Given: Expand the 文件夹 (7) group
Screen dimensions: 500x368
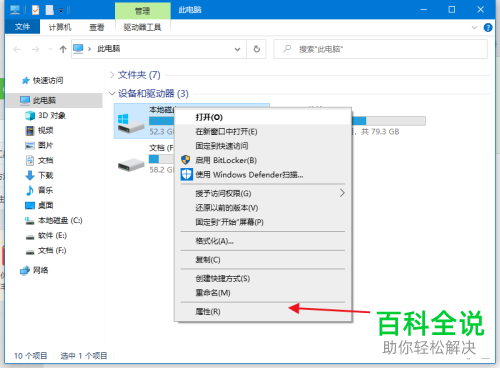Looking at the screenshot, I should pos(112,75).
